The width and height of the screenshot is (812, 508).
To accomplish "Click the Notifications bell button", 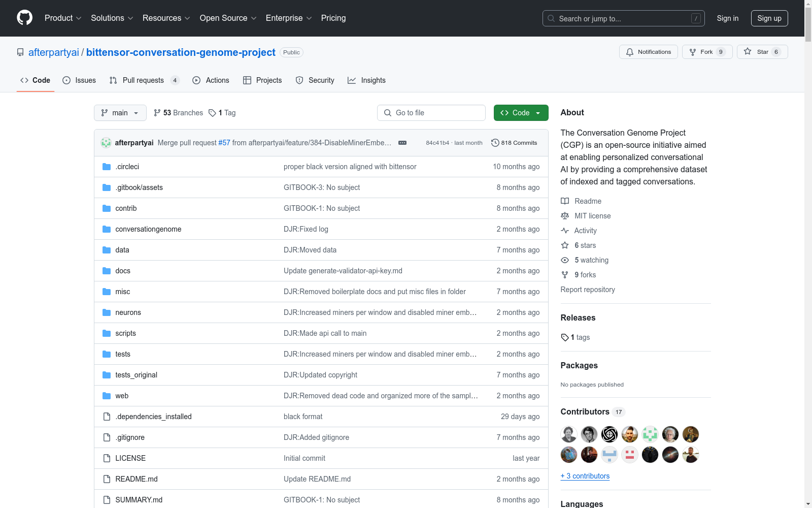I will point(648,52).
